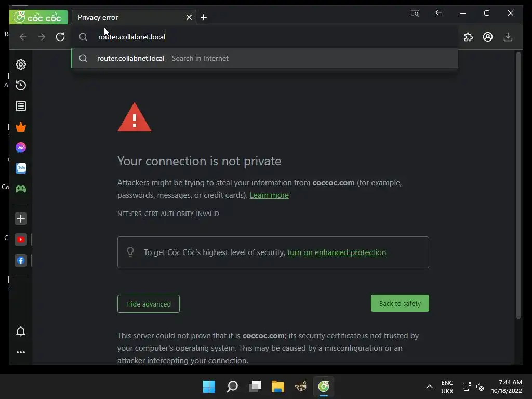Open the Windows Start menu
532x399 pixels.
coord(209,387)
